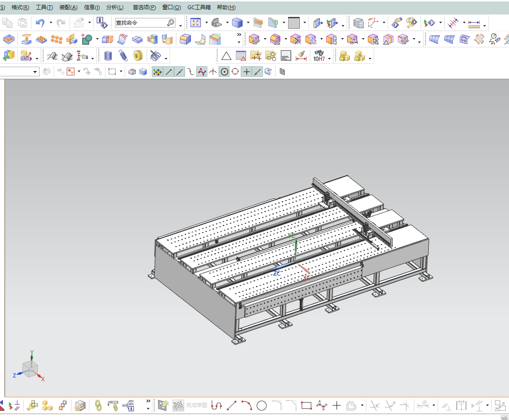Select the cylindrical compression spring icon

(x=108, y=56)
